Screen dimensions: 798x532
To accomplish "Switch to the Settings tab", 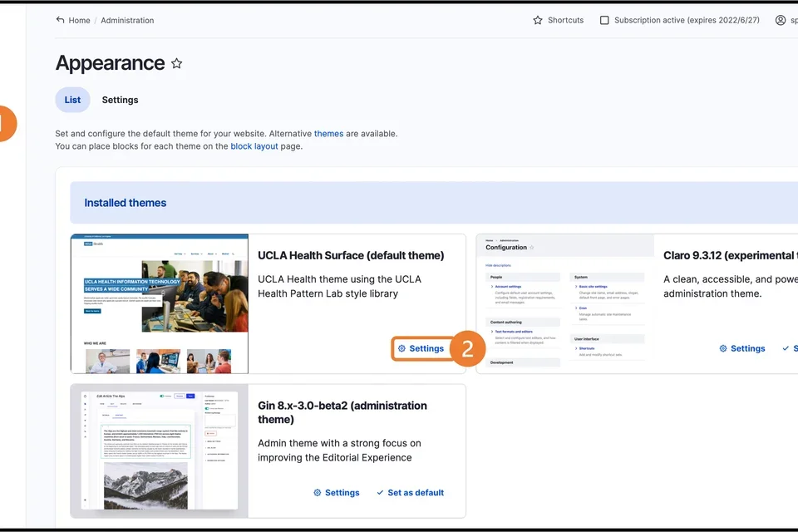I will coord(120,100).
